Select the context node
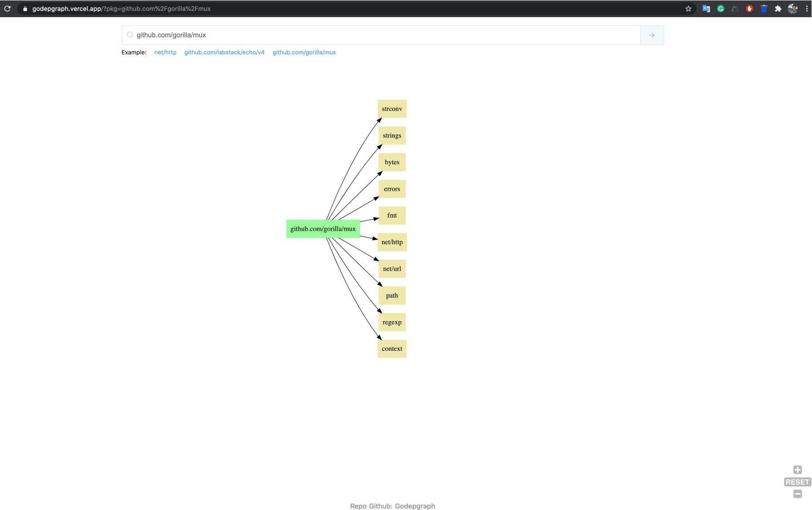This screenshot has height=510, width=812. coord(392,349)
